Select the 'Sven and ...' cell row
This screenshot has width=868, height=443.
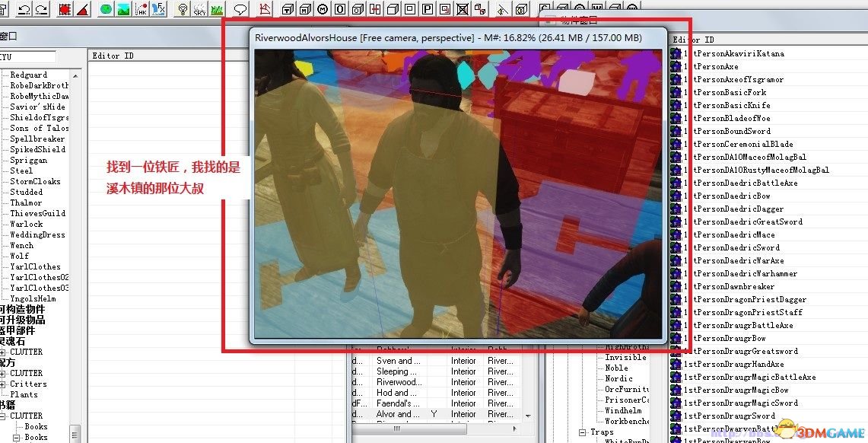click(437, 361)
